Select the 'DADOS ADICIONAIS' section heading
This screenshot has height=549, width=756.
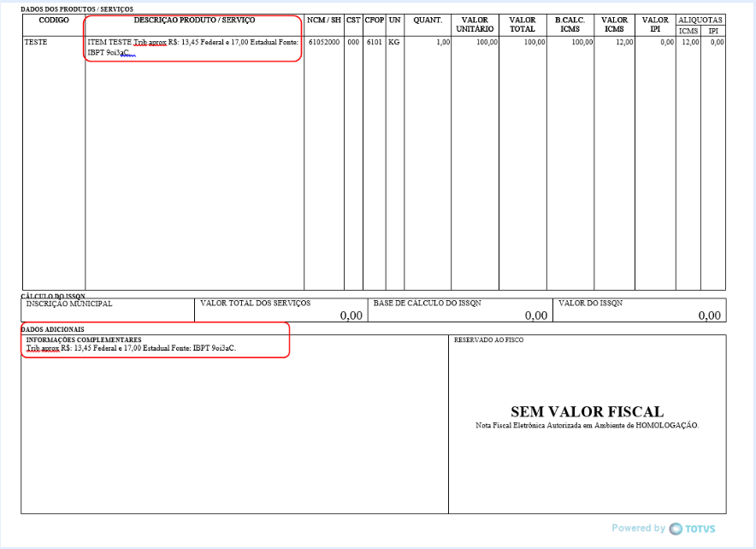52,330
